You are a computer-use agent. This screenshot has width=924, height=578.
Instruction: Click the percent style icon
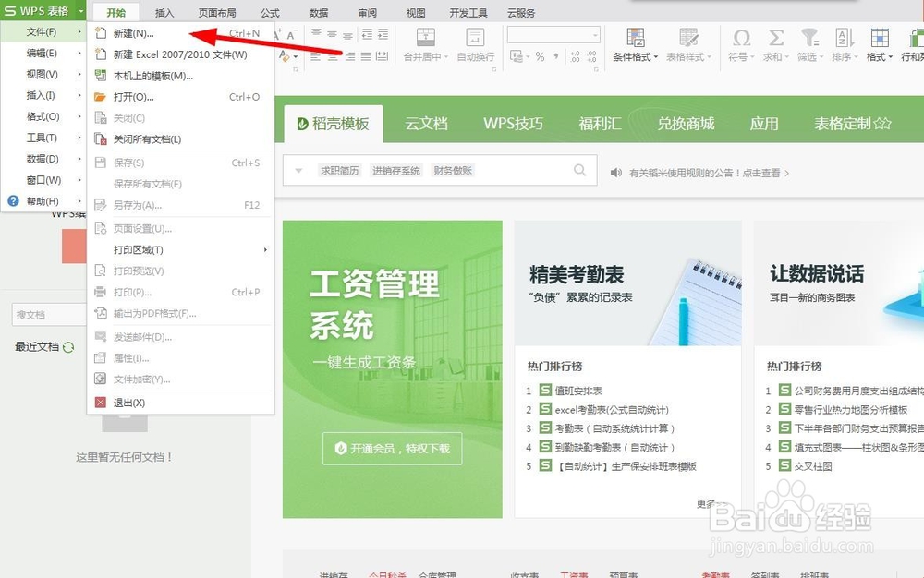(x=540, y=56)
